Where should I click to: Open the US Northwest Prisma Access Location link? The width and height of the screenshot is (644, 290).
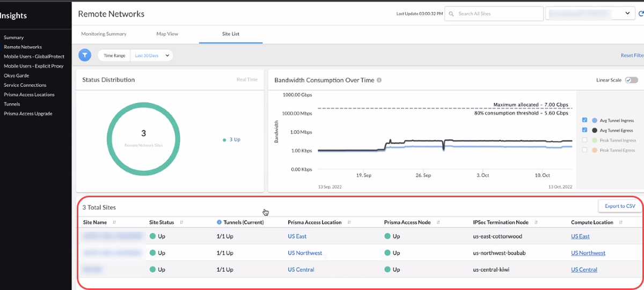305,253
